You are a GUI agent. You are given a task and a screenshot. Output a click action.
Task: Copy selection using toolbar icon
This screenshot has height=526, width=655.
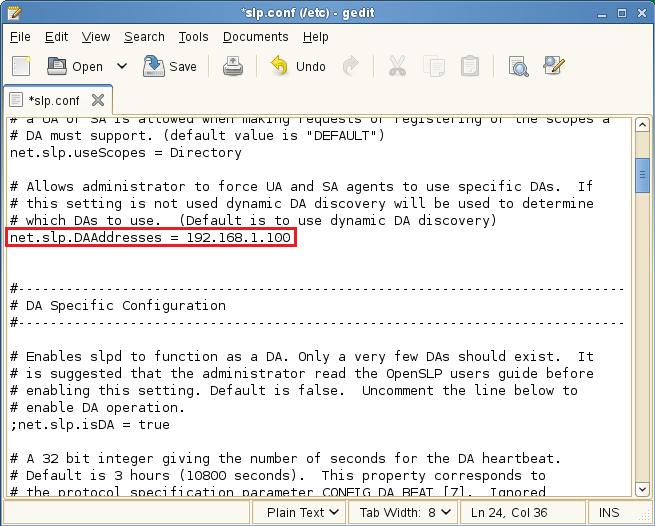point(433,66)
